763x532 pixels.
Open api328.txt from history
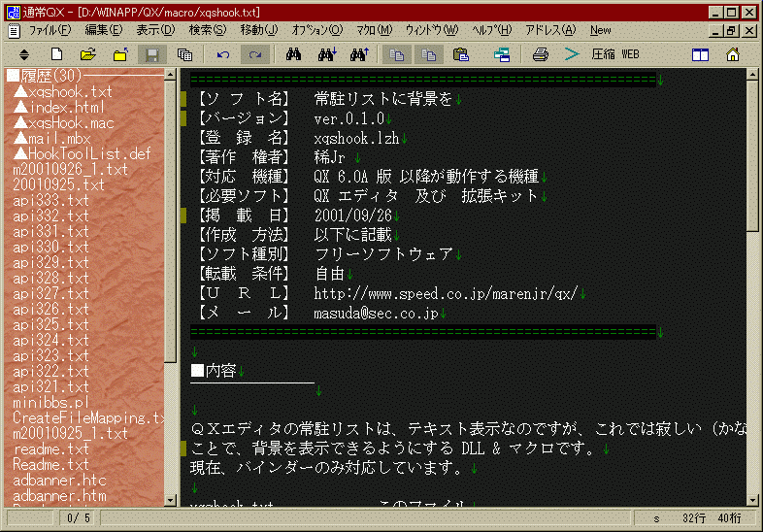(51, 279)
